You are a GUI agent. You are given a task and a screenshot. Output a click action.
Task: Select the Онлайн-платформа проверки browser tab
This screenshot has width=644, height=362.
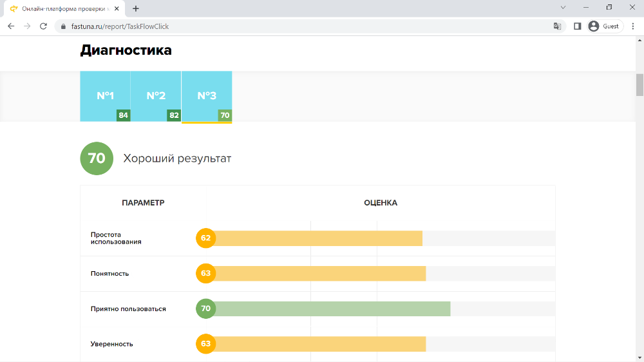(64, 8)
